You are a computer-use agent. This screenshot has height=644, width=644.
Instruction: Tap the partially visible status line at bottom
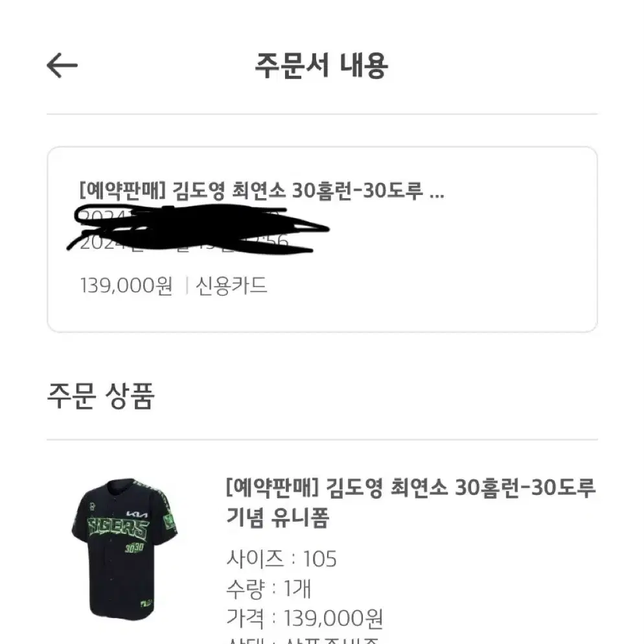coord(303,640)
